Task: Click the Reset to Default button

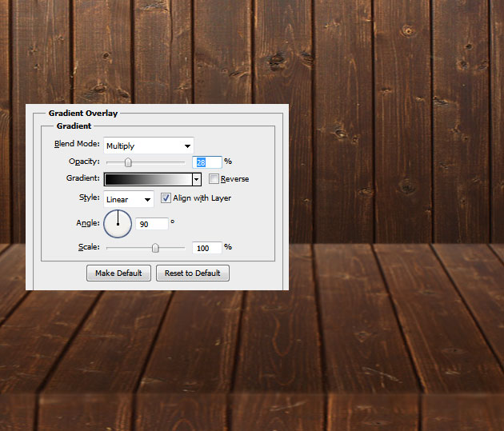Action: tap(193, 273)
